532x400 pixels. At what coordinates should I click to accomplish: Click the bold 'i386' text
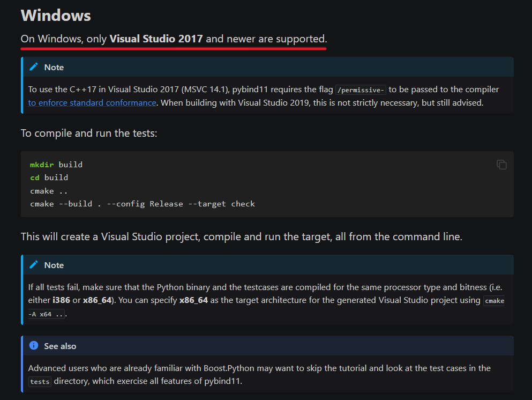click(61, 300)
